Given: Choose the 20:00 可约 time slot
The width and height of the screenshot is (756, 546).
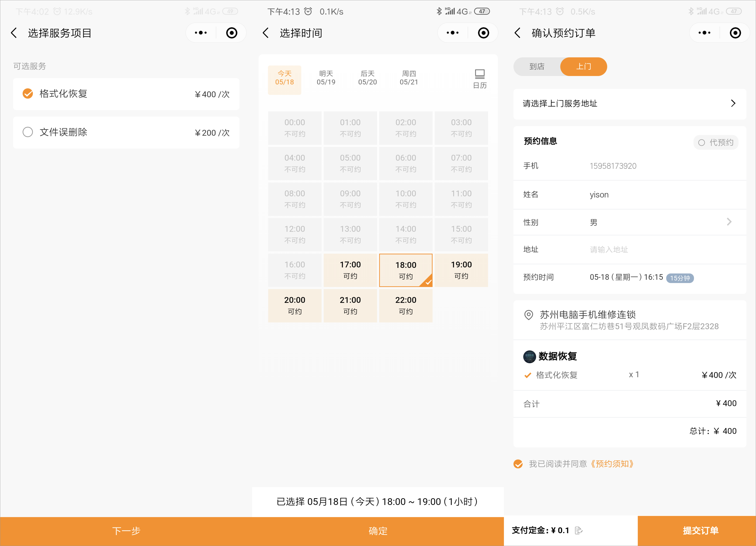Looking at the screenshot, I should [x=295, y=306].
